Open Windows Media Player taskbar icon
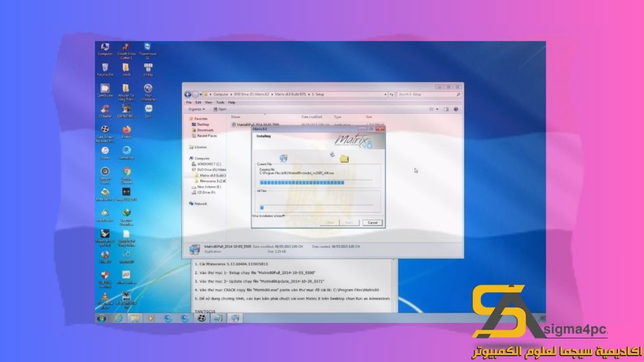 tap(151, 318)
